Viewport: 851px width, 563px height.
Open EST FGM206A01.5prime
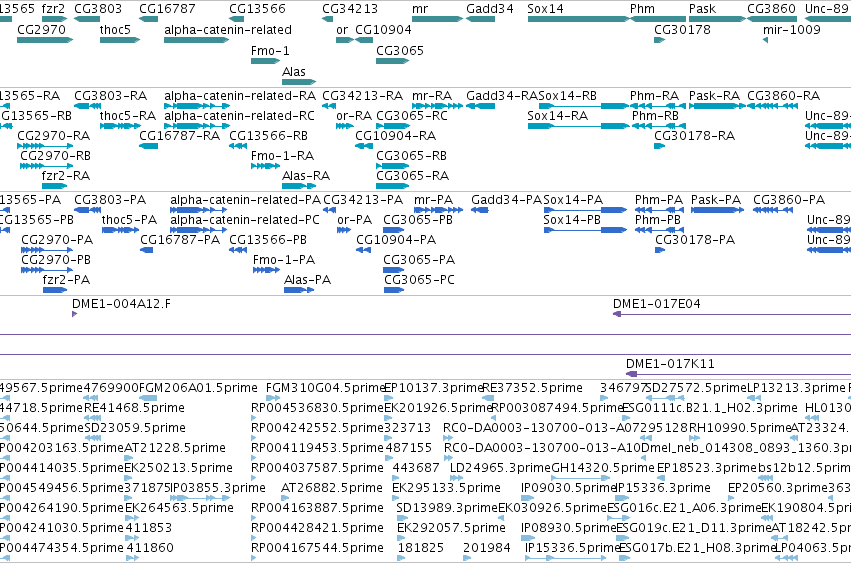click(x=198, y=388)
